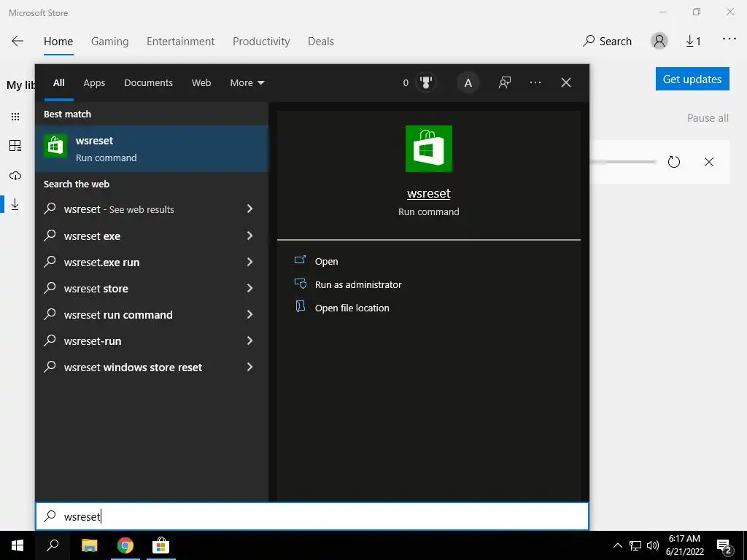Open File Explorer from the taskbar
The image size is (747, 560).
coord(89,545)
